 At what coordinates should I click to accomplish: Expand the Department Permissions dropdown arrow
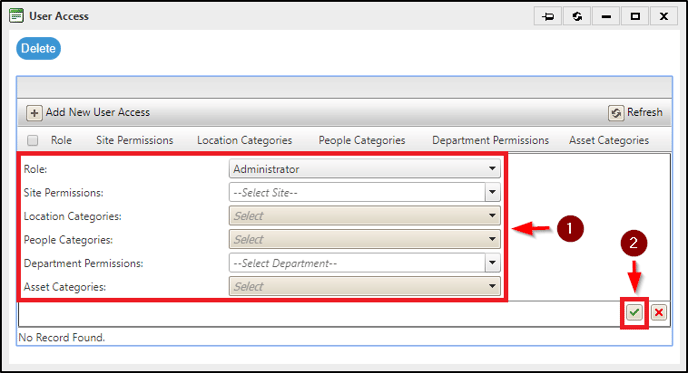click(493, 263)
